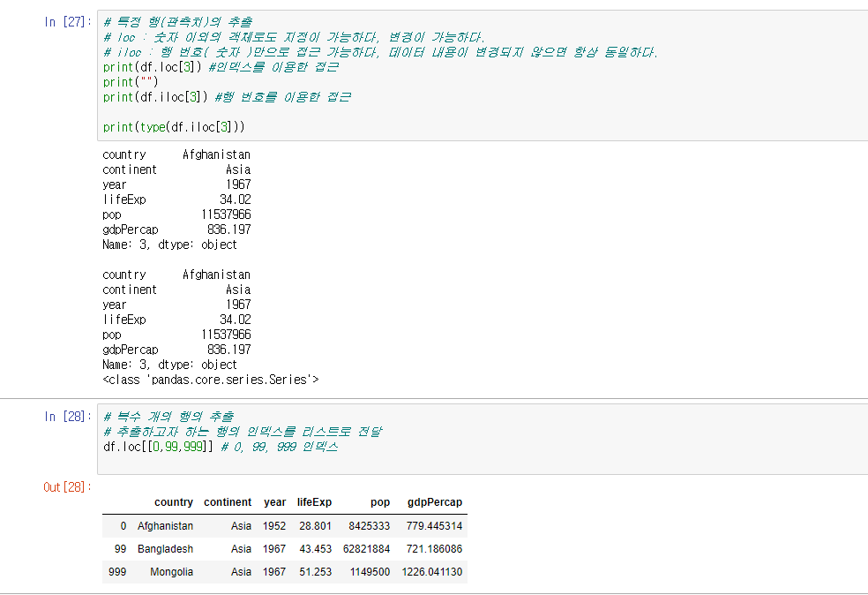This screenshot has width=868, height=595.
Task: Click the second 'country Afghanistan' output line
Action: [x=176, y=275]
